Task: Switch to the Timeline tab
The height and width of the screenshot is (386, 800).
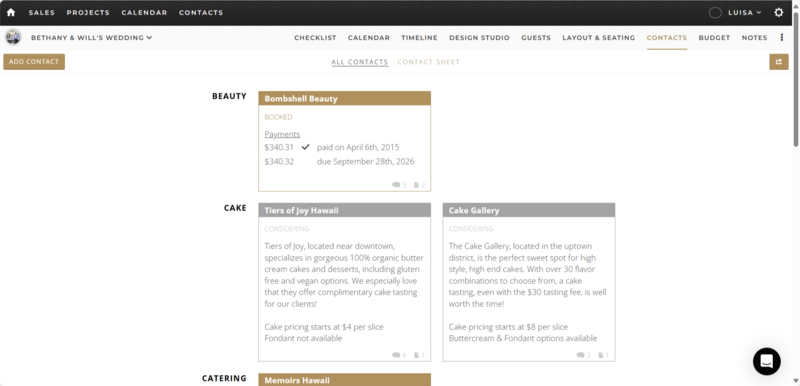Action: pos(419,38)
